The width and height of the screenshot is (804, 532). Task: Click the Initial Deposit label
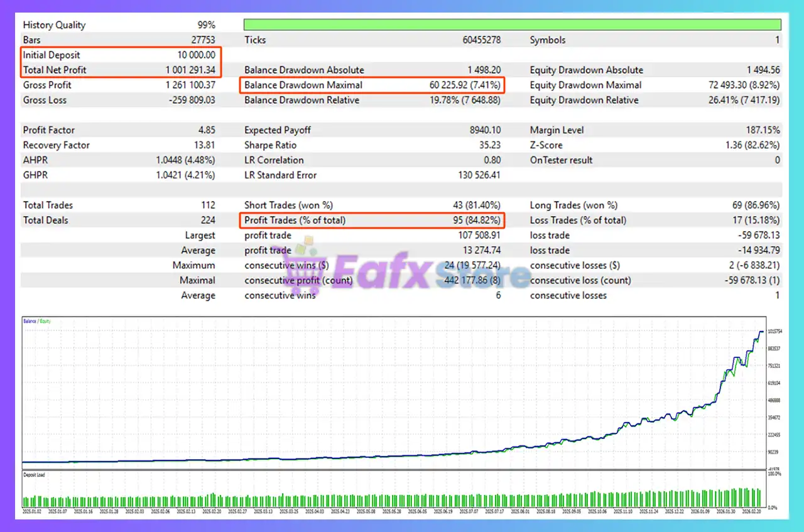[52, 55]
